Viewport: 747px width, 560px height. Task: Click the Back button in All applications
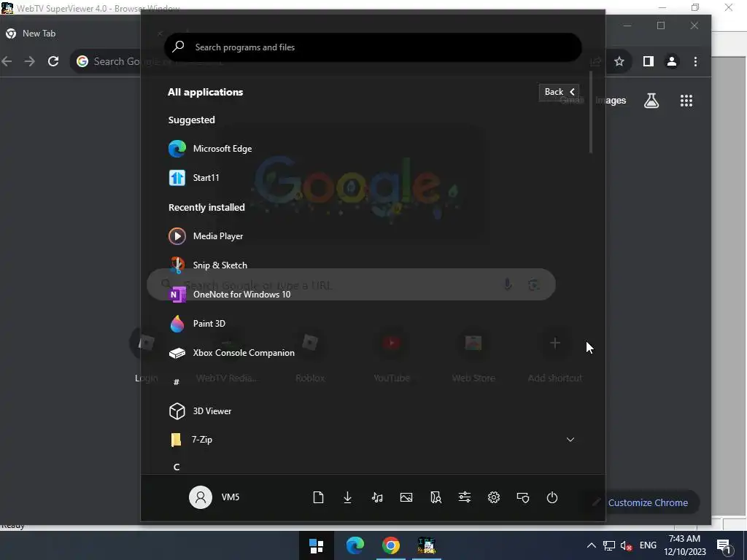[x=559, y=92]
